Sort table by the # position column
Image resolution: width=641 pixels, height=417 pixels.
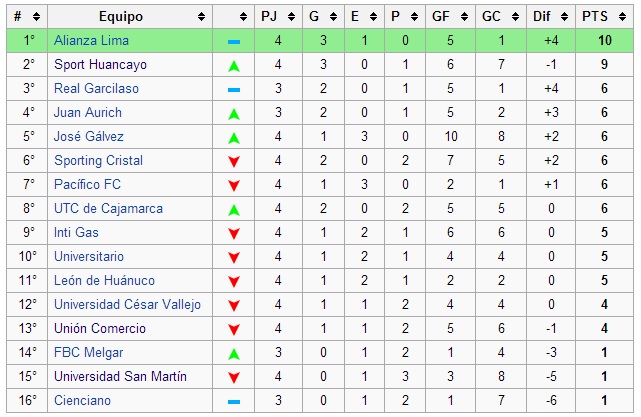(x=36, y=17)
